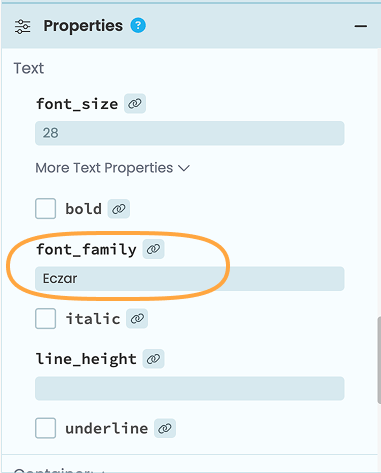Click the font_family data binding link icon
Viewport: 381px width, 473px height.
(153, 249)
